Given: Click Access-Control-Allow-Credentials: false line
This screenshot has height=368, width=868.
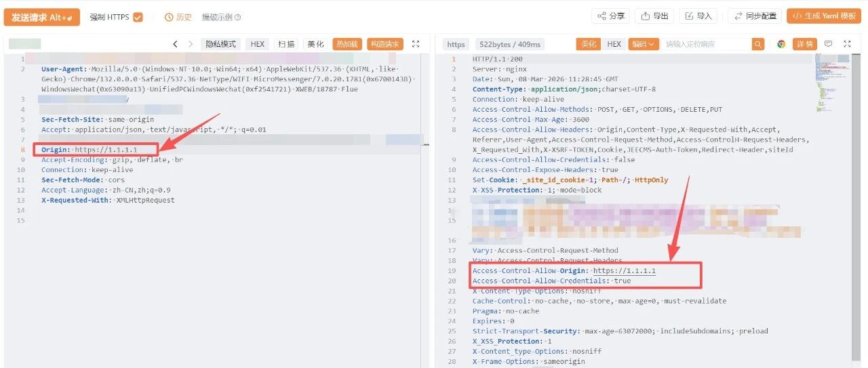Looking at the screenshot, I should click(x=553, y=160).
